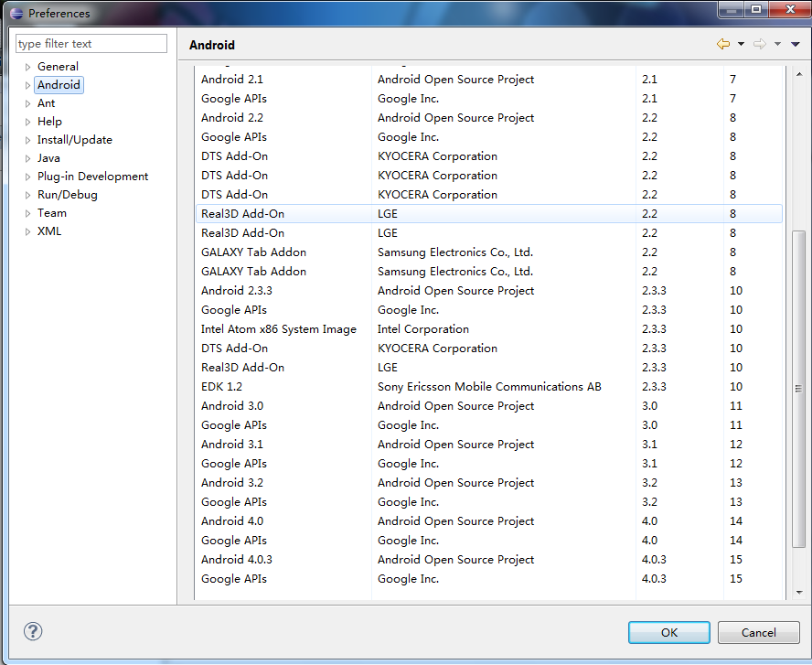The width and height of the screenshot is (812, 665).
Task: Click the Cancel button
Action: point(759,632)
